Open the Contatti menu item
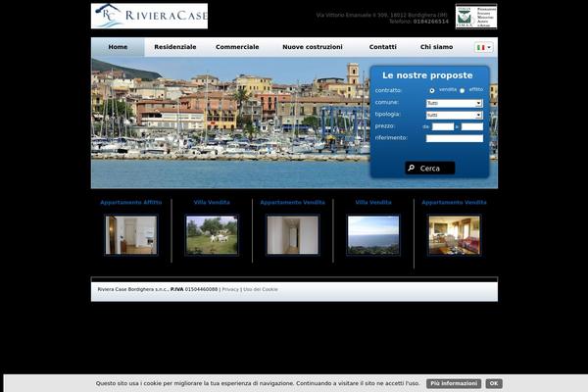The height and width of the screenshot is (392, 588). [382, 47]
